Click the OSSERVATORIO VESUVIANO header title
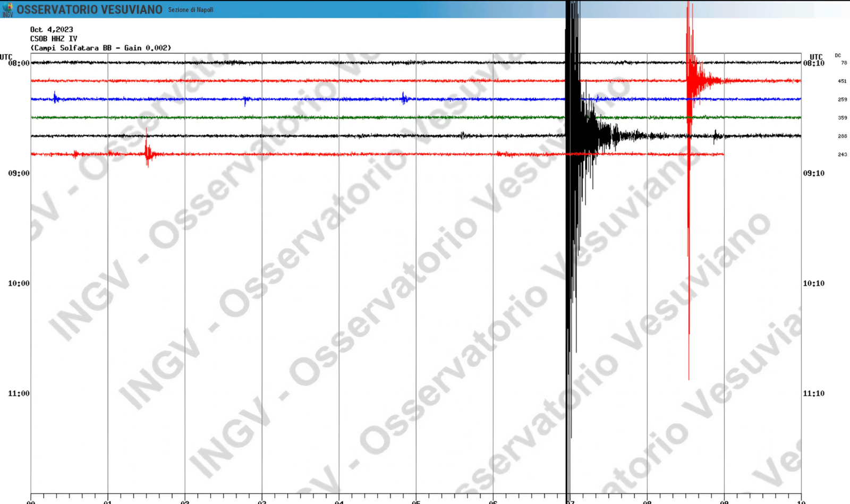The image size is (850, 504). (x=89, y=10)
